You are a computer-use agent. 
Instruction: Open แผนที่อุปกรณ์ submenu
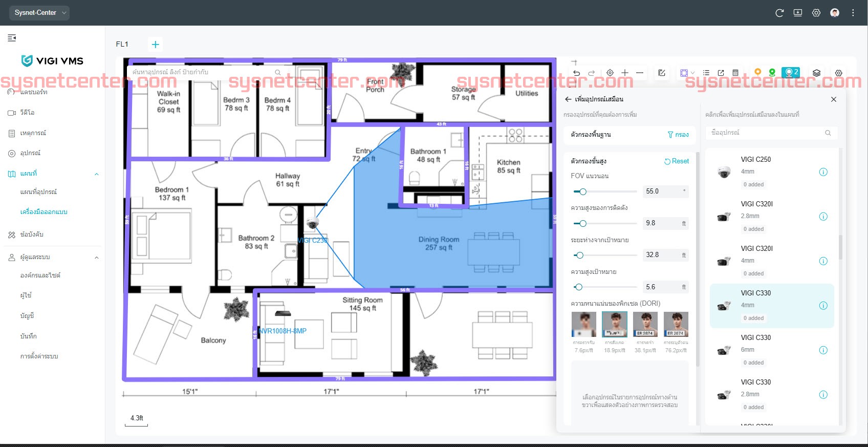coord(38,192)
